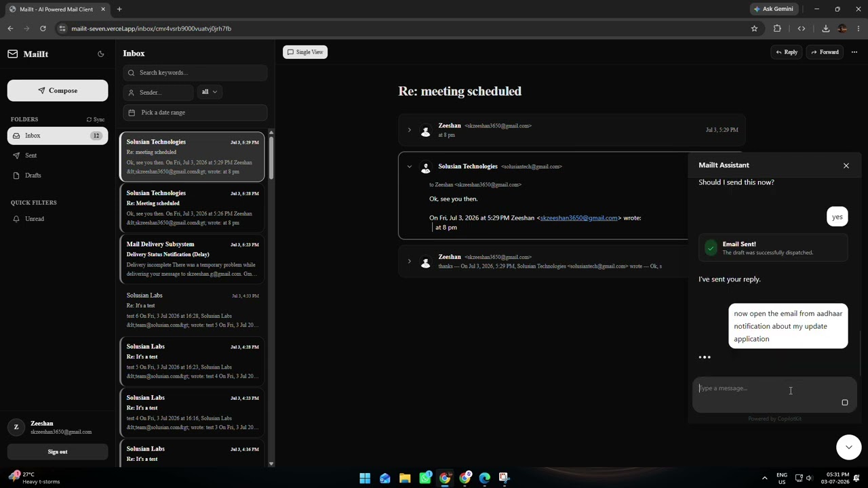Open the devtools code icon in toolbar

(x=802, y=28)
